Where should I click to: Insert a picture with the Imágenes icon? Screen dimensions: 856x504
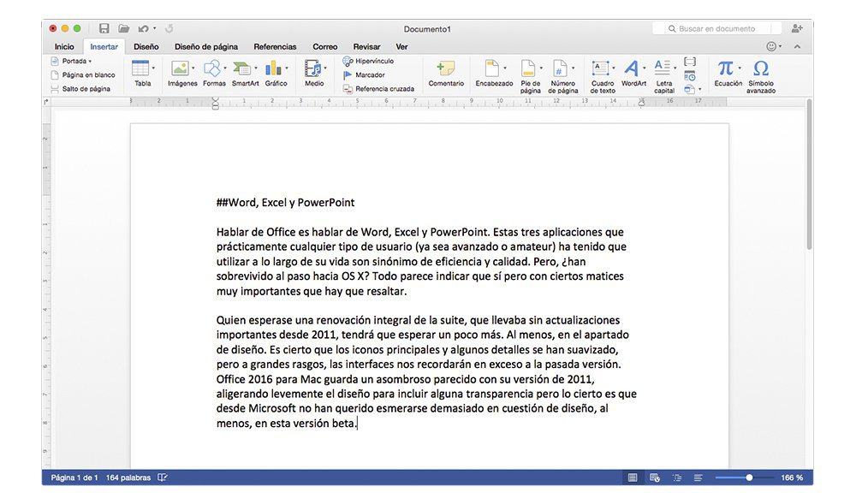(180, 68)
